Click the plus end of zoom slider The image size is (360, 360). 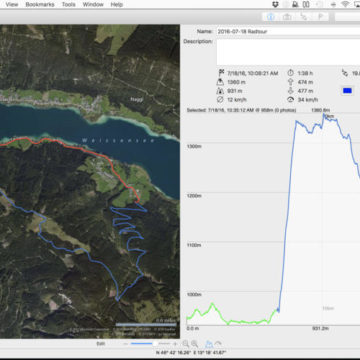[176, 344]
